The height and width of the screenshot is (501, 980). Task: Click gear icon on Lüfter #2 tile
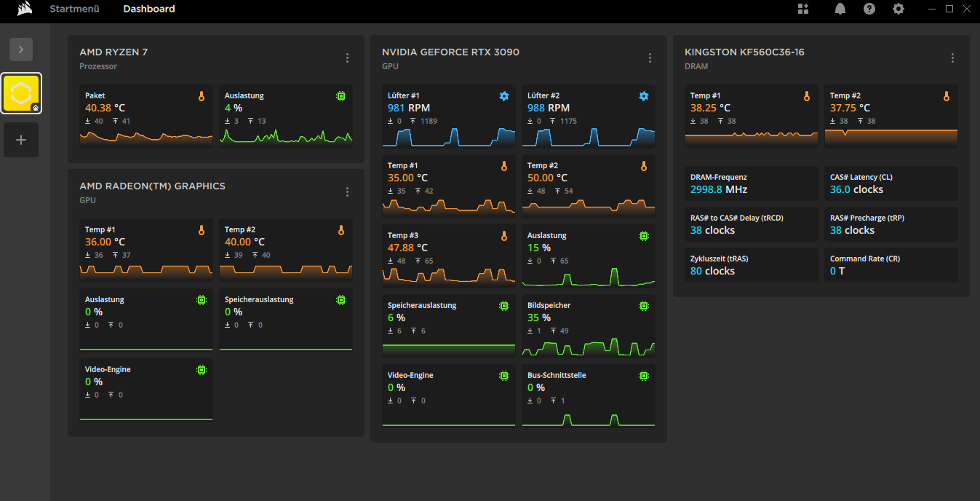[x=644, y=96]
